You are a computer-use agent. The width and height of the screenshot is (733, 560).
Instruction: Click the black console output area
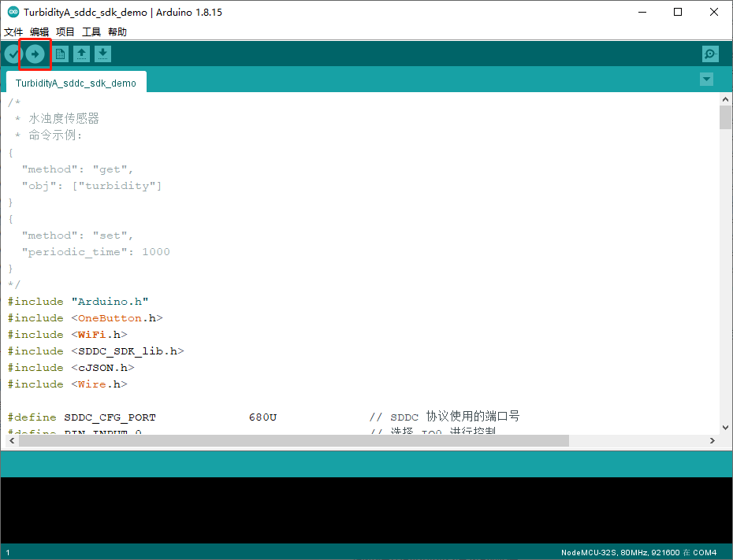click(366, 510)
